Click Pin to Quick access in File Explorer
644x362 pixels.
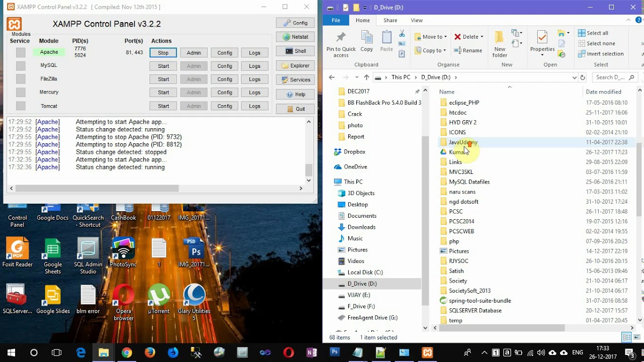341,44
